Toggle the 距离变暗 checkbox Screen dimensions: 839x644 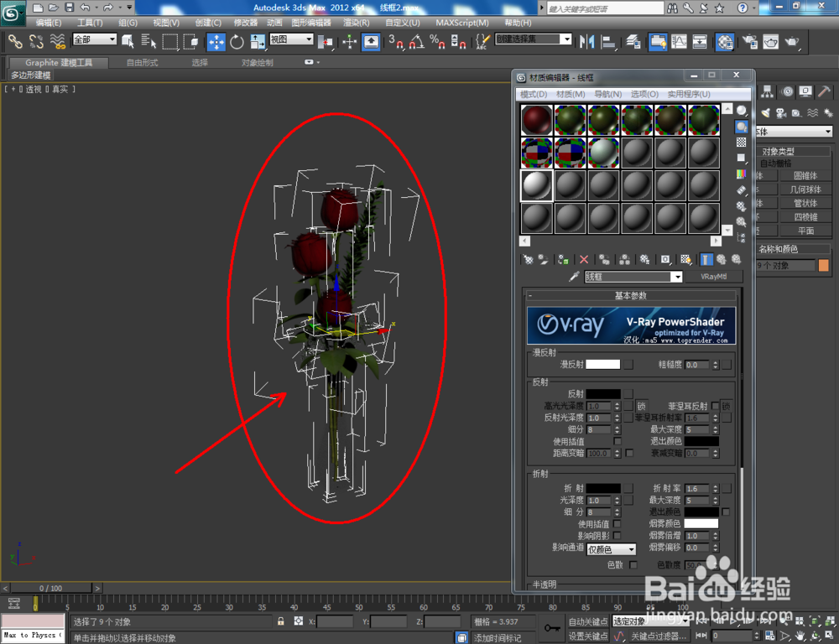click(629, 453)
